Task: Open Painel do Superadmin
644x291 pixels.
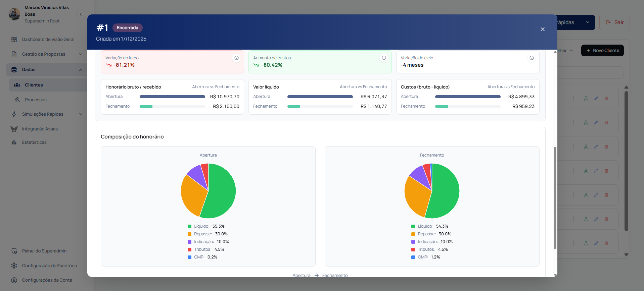Action: pyautogui.click(x=44, y=251)
